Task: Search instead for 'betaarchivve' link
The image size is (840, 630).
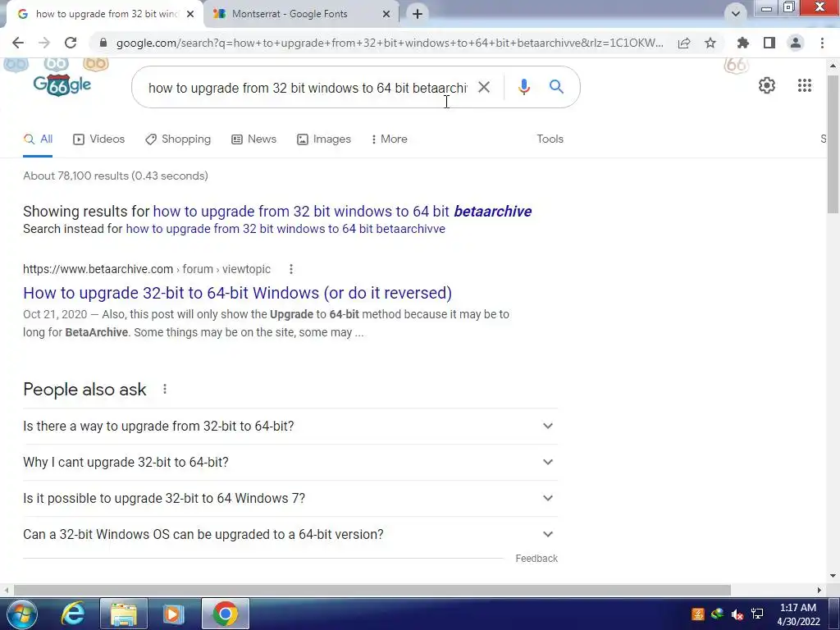Action: pos(285,229)
